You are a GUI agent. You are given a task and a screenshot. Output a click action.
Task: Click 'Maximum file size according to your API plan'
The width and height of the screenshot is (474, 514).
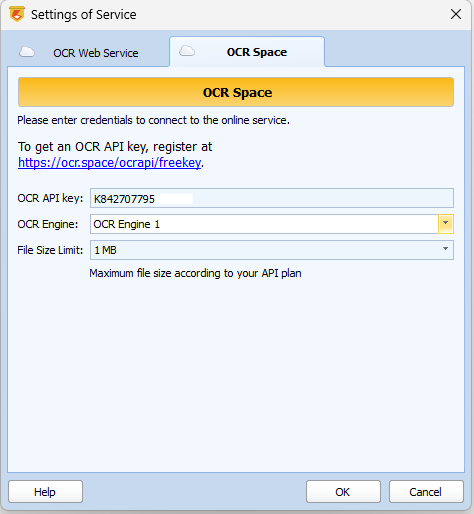pyautogui.click(x=195, y=273)
